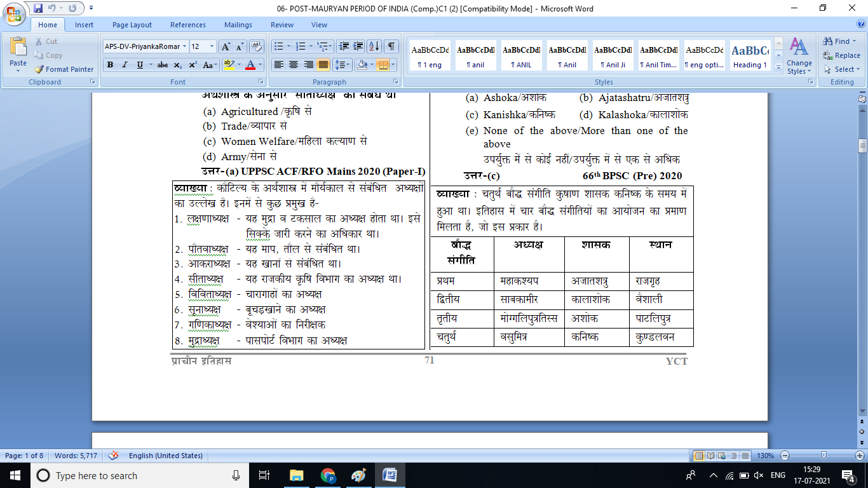Image resolution: width=868 pixels, height=488 pixels.
Task: Click the 130% zoom level
Action: (x=765, y=456)
